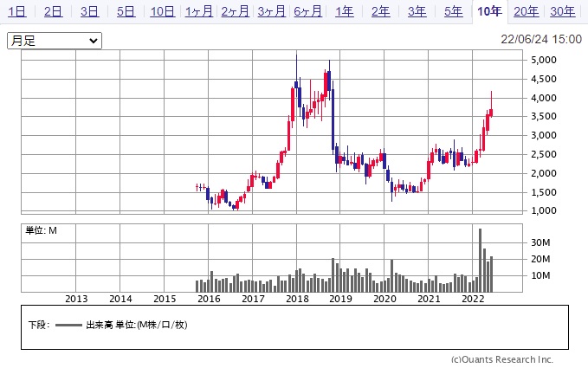Viewport: 588px width, 368px height.
Task: Click the 5年 range link
Action: coord(454,11)
